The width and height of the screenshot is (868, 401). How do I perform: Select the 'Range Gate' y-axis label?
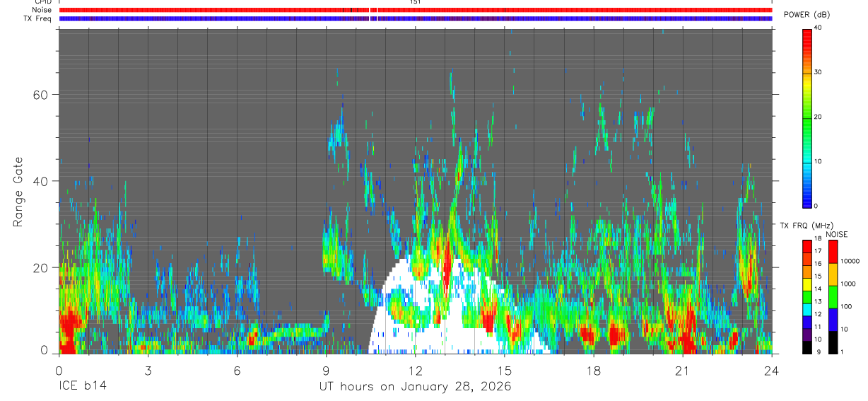tap(18, 193)
